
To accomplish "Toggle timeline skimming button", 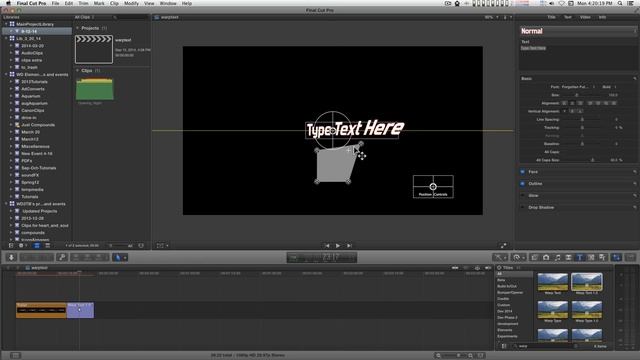I will pos(455,268).
